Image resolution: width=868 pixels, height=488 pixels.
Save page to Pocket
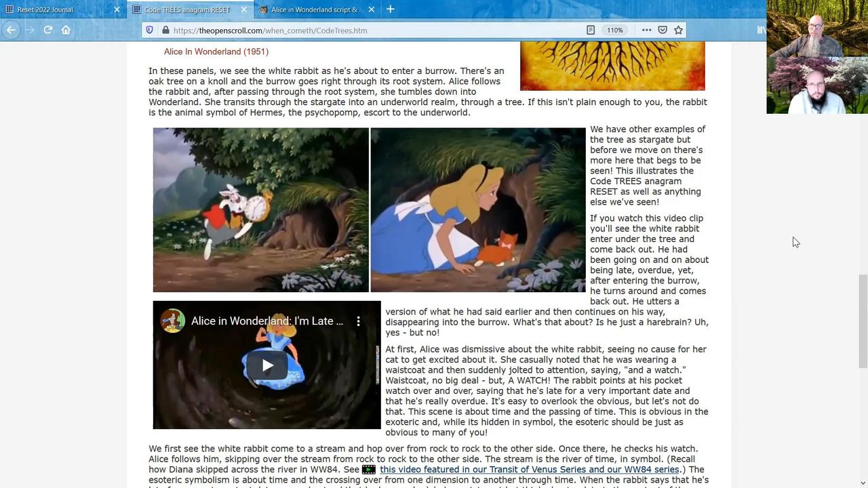click(x=663, y=30)
